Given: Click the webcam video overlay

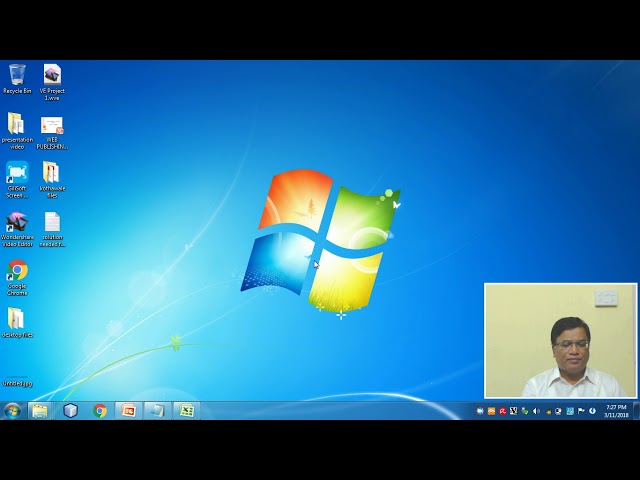Looking at the screenshot, I should point(560,340).
